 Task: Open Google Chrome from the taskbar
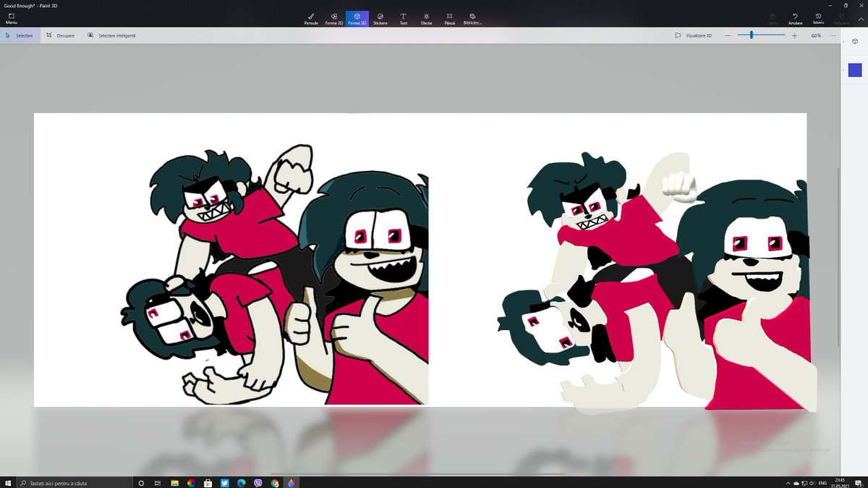pyautogui.click(x=274, y=482)
